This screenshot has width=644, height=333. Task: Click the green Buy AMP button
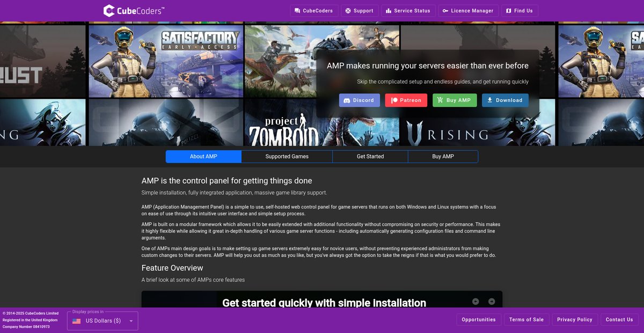(x=455, y=100)
